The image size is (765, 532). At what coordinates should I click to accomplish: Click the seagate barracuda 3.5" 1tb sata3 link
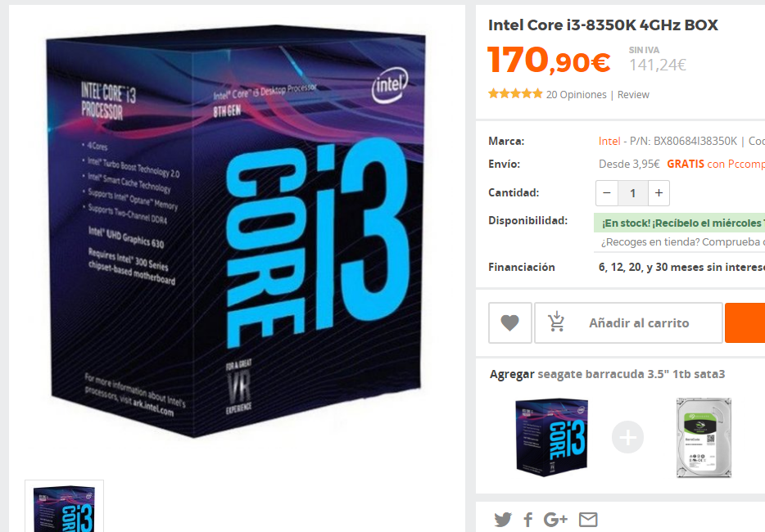631,374
